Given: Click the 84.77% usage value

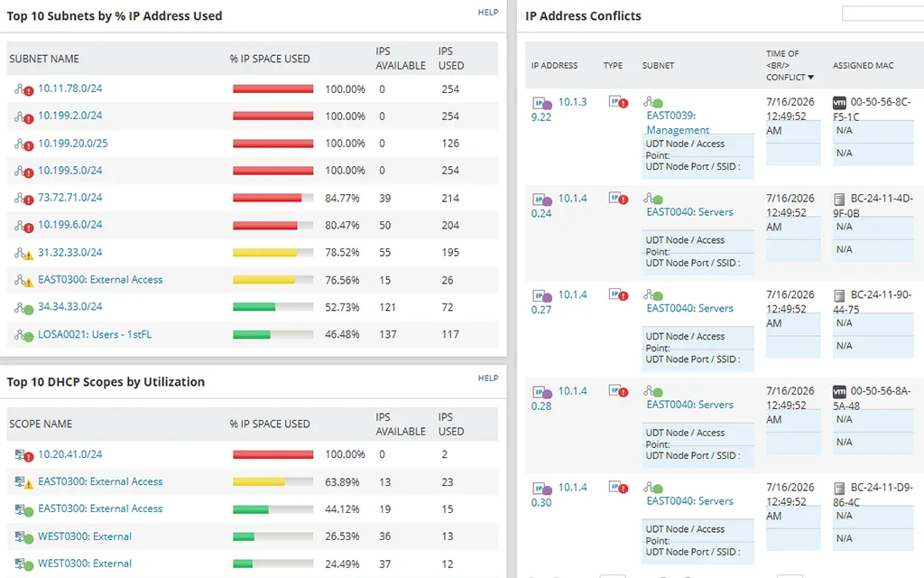Looking at the screenshot, I should (x=342, y=199).
